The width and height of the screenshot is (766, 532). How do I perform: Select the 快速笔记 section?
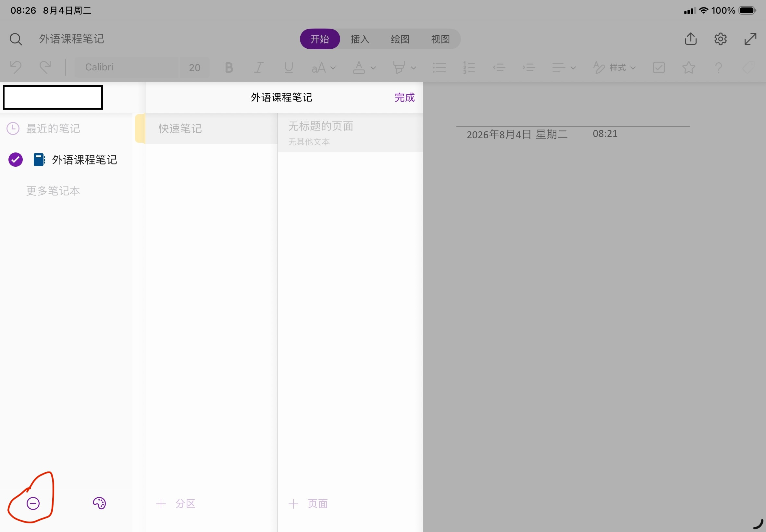[211, 129]
